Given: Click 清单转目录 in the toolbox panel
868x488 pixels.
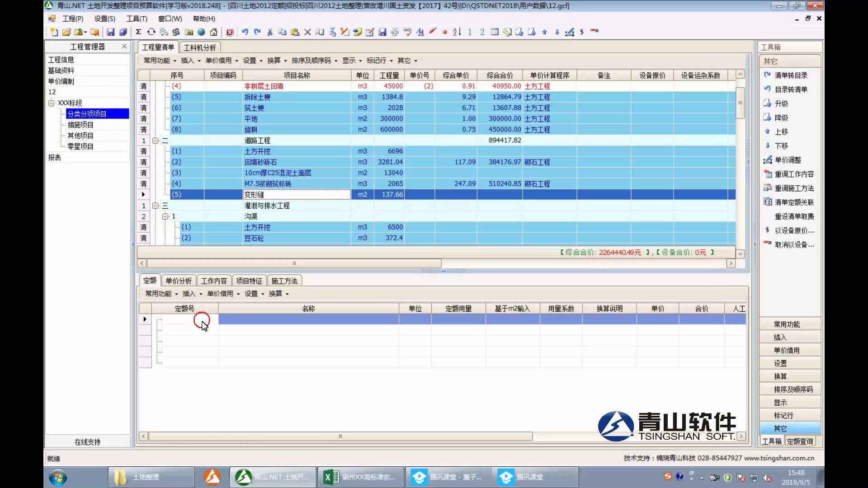Looking at the screenshot, I should [791, 75].
